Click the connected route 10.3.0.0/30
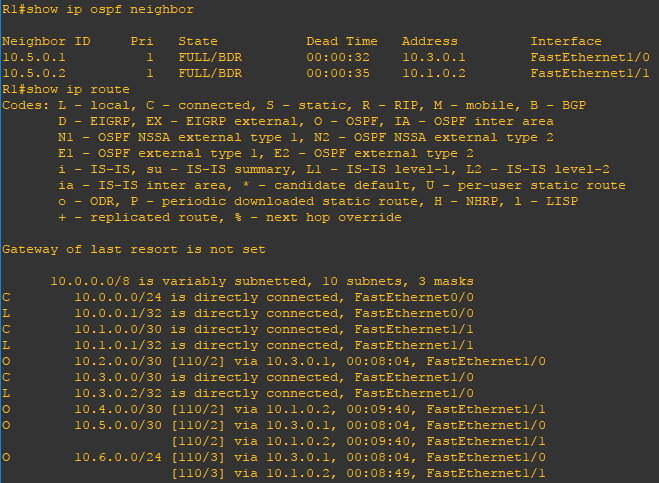The height and width of the screenshot is (483, 659). point(238,377)
